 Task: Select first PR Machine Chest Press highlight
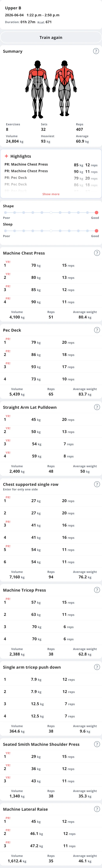[51, 165]
